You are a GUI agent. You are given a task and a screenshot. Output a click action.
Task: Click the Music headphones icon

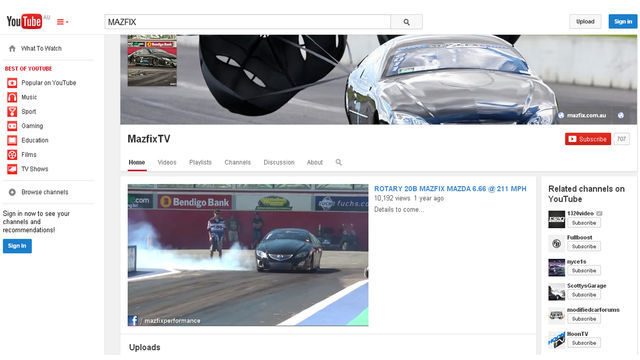[x=12, y=97]
